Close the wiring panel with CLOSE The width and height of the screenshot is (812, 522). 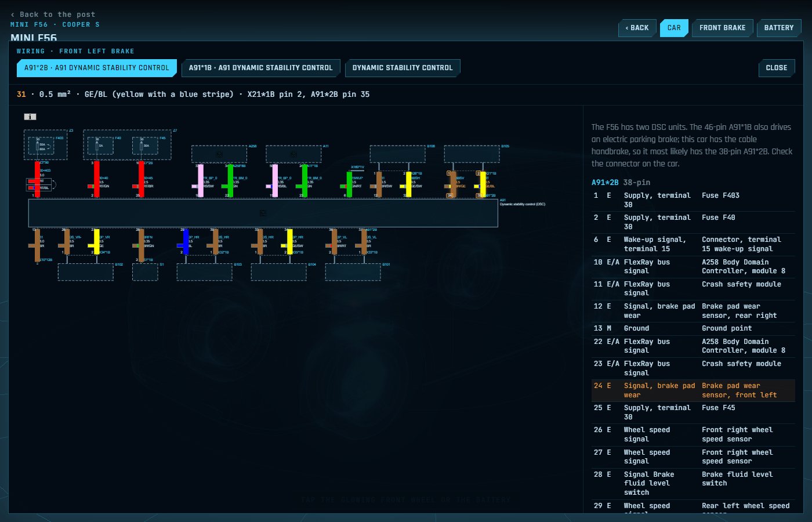point(777,68)
